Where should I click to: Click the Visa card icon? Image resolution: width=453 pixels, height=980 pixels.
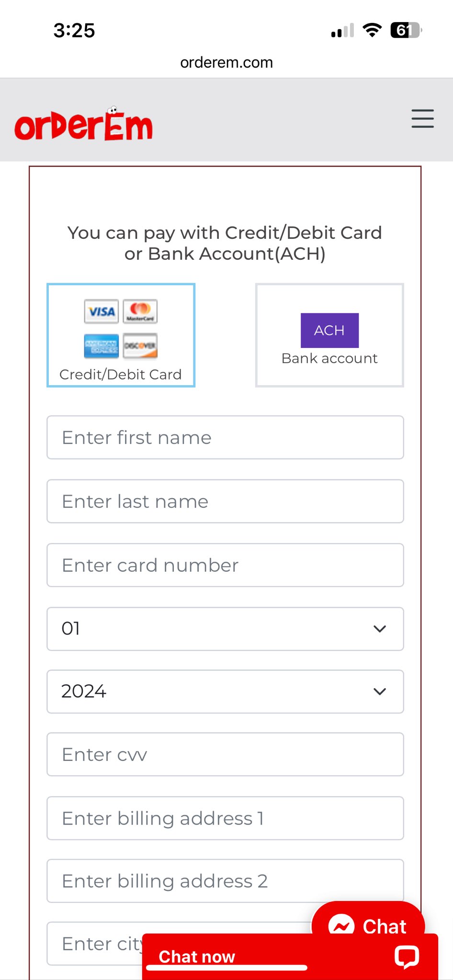(102, 312)
